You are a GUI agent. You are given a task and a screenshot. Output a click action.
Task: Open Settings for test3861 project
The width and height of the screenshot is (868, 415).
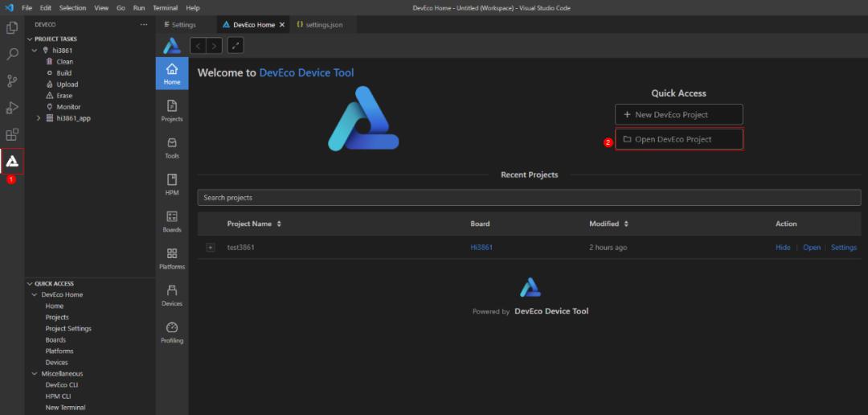pyautogui.click(x=844, y=248)
